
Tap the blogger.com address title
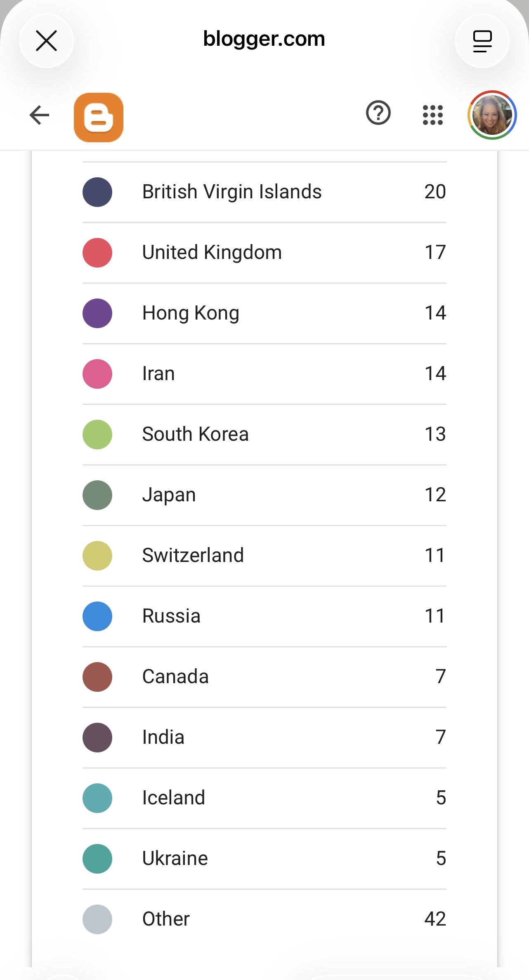tap(264, 39)
